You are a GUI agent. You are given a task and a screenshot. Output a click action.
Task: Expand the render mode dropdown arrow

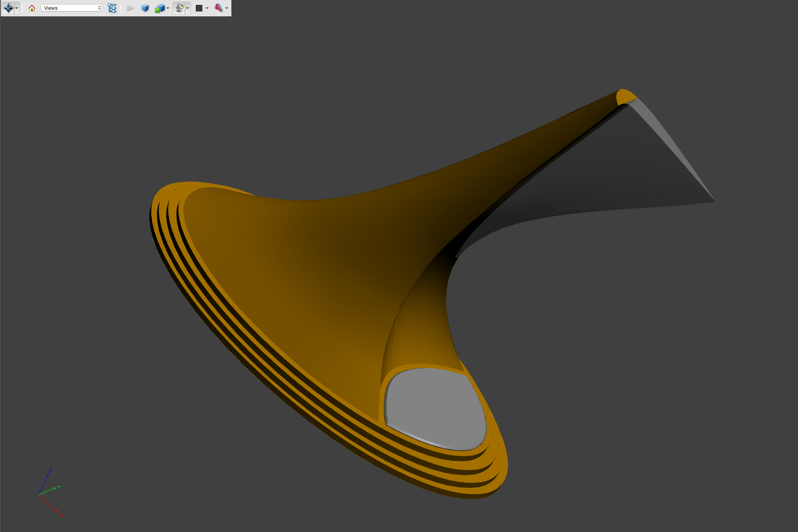pyautogui.click(x=168, y=8)
